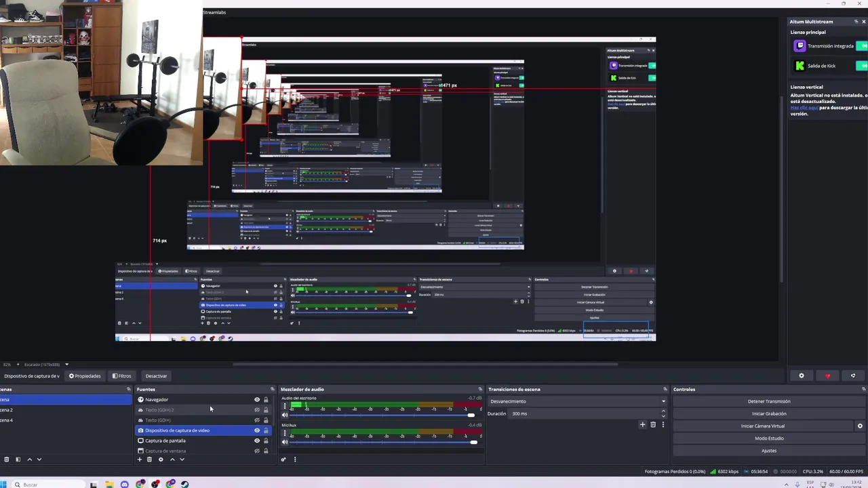Click 'Haz clic aquí' download link
868x488 pixels.
[x=804, y=107]
